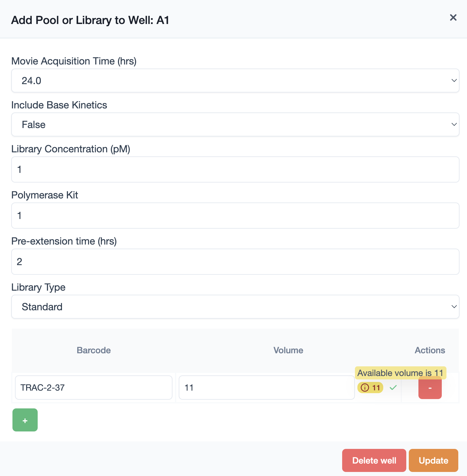
Task: Click the Barcode column header
Action: pos(94,350)
